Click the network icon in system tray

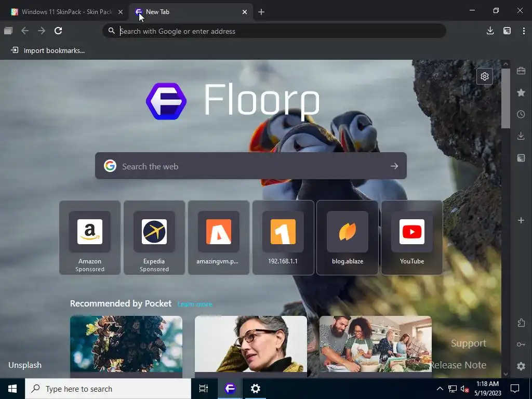453,389
